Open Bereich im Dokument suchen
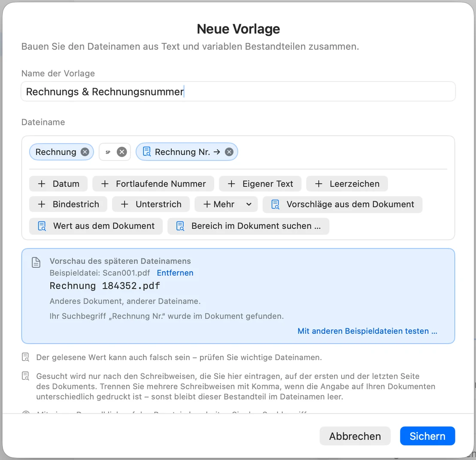The width and height of the screenshot is (476, 460). coord(249,226)
